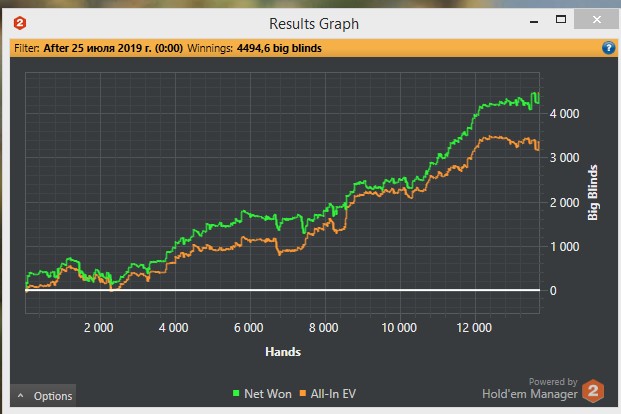Click the 'Results Graph' window title
Screen dimensions: 621x414
314,24
